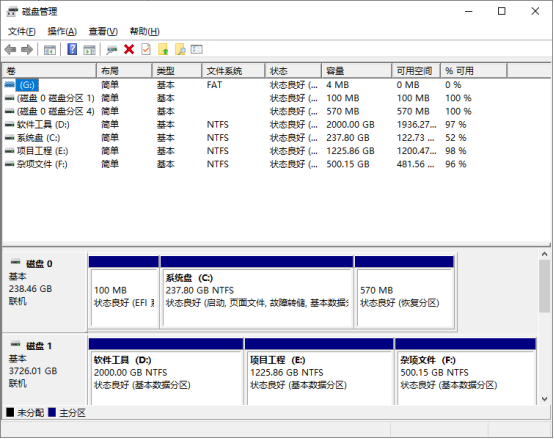Select the 570 MB recovery partition block
The height and width of the screenshot is (439, 554).
(405, 292)
